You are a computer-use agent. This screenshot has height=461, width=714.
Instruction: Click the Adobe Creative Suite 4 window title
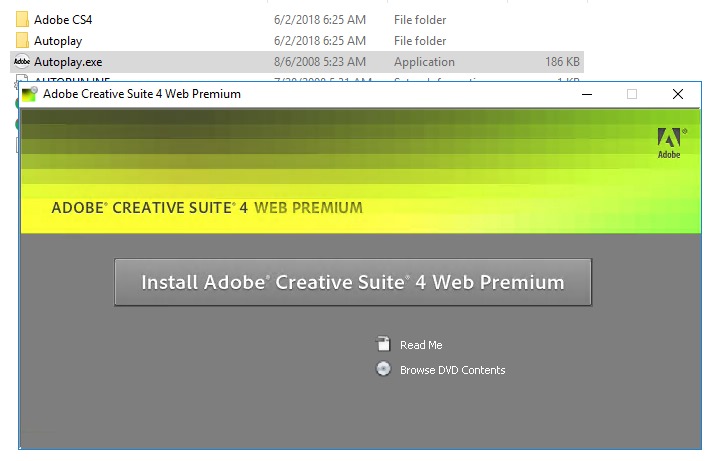click(142, 94)
